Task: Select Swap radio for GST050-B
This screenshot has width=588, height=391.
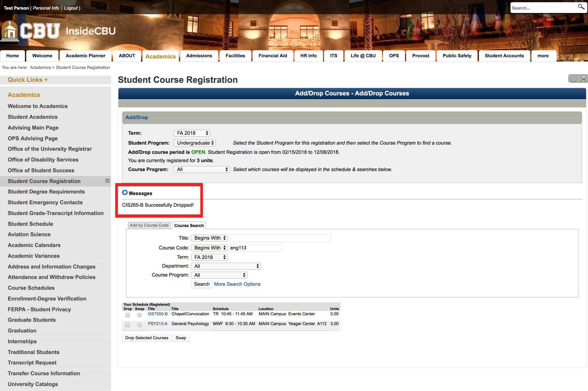Action: tap(140, 315)
